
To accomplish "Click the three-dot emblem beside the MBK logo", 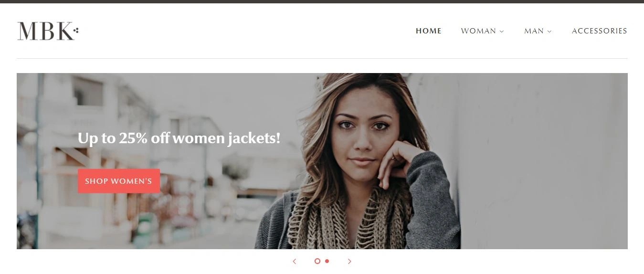I will click(x=76, y=31).
